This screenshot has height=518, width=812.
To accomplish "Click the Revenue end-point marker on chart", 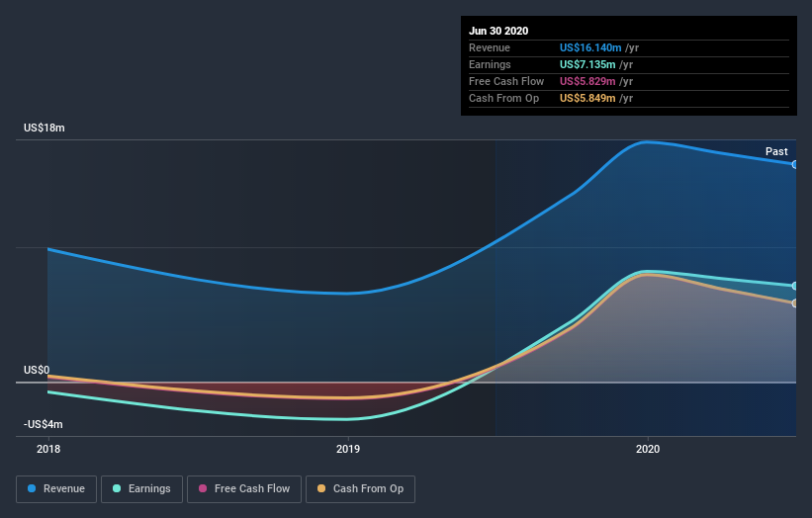I will [794, 164].
